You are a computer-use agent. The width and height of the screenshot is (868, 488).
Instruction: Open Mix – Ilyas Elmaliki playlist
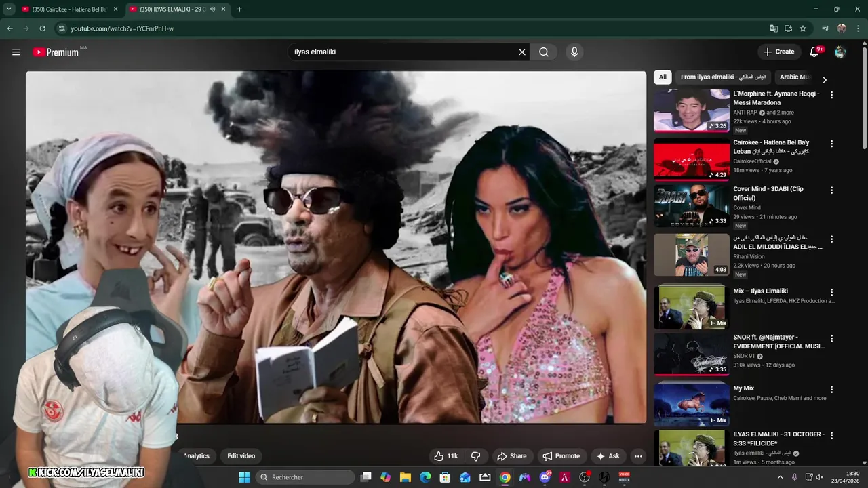760,291
